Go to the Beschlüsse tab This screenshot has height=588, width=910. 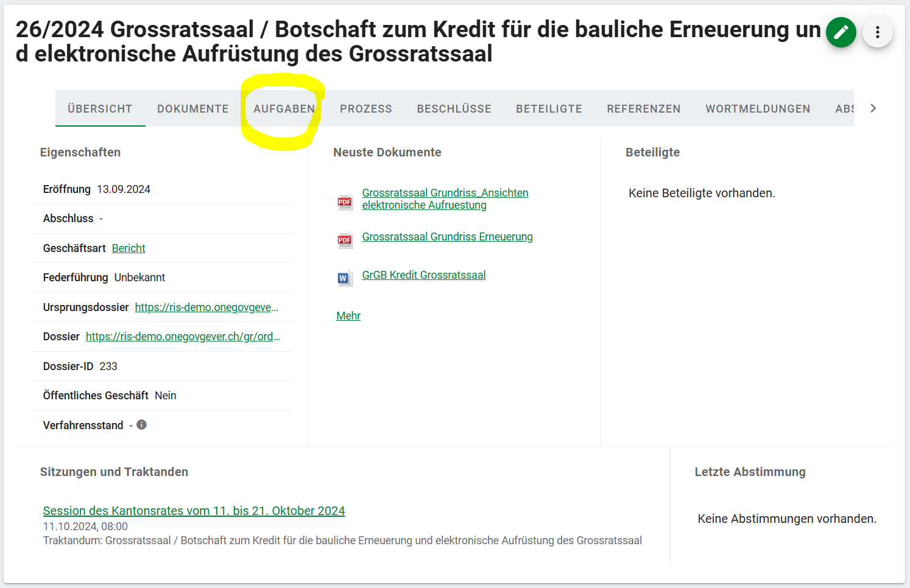click(x=454, y=109)
